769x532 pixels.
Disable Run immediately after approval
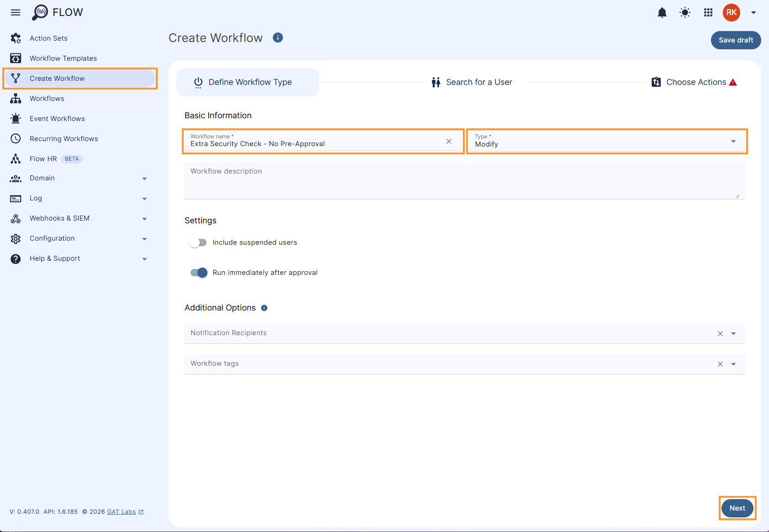click(198, 272)
